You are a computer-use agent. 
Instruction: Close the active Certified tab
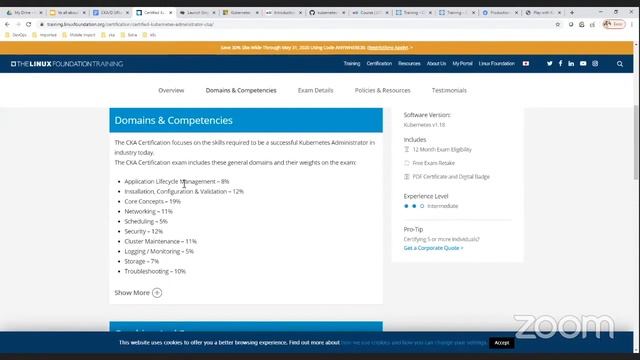pyautogui.click(x=171, y=13)
